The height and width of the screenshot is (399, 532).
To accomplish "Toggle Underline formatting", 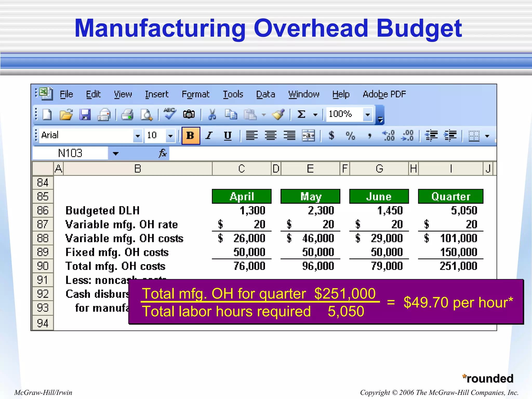I will tap(228, 136).
